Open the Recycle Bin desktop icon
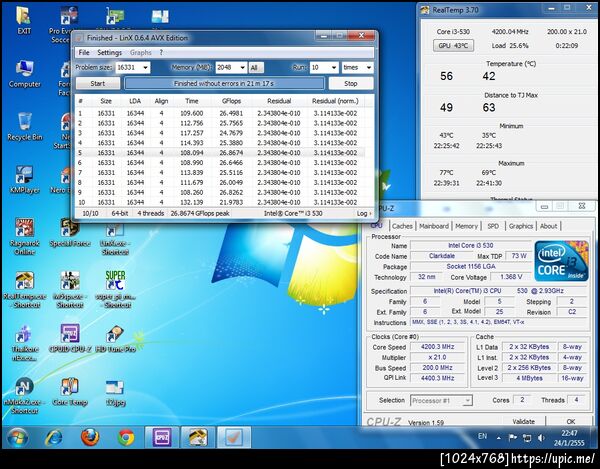This screenshot has width=600, height=469. (24, 127)
